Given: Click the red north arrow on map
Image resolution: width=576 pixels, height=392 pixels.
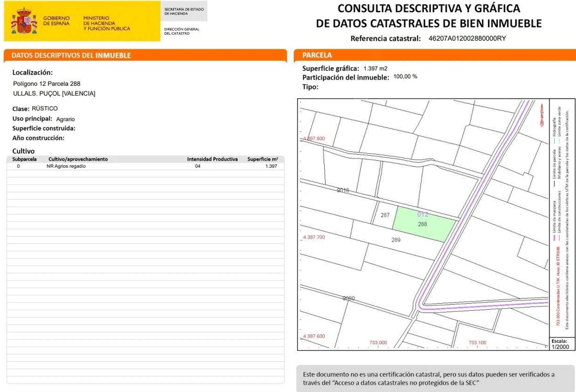Looking at the screenshot, I should pyautogui.click(x=542, y=115).
